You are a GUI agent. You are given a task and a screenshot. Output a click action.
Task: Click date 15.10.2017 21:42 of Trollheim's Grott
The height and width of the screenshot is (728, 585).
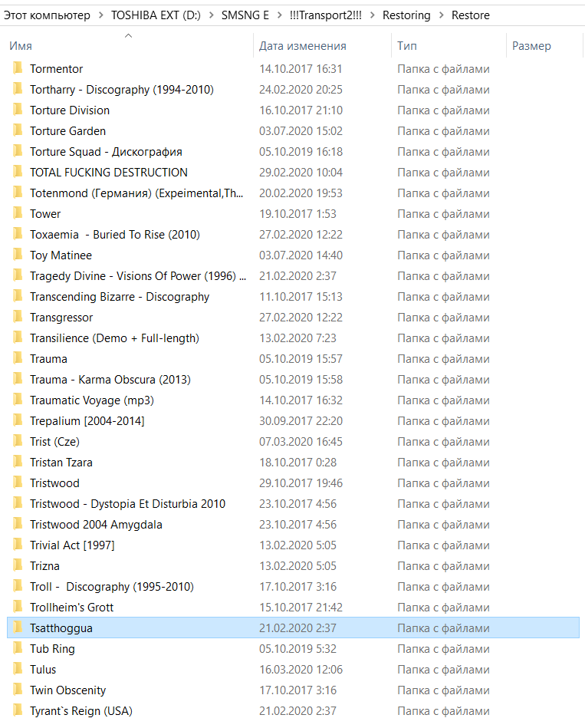[301, 607]
